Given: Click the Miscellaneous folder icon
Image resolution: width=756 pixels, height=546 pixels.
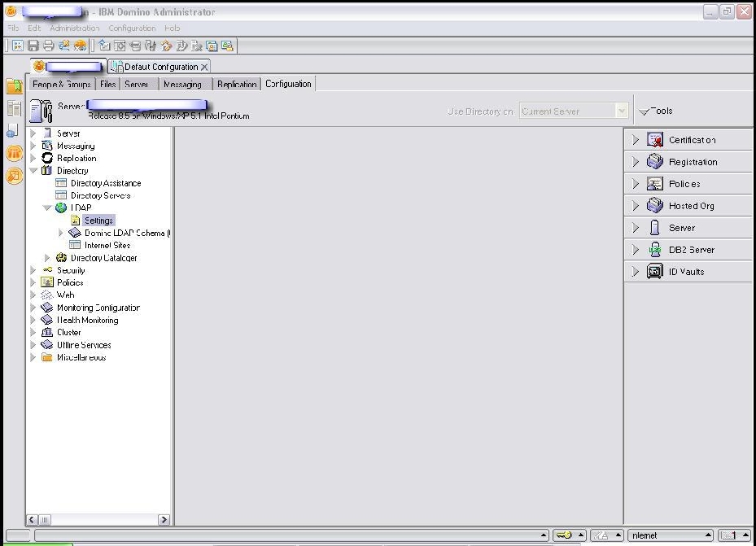Looking at the screenshot, I should point(46,357).
